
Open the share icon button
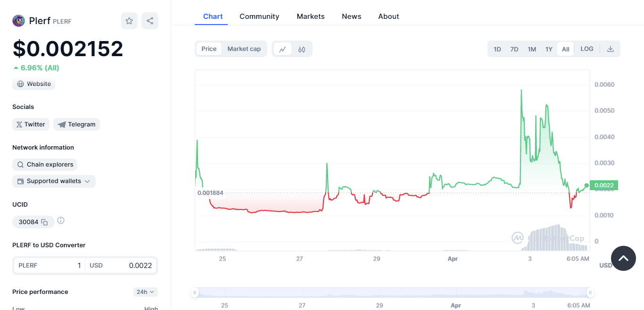tap(150, 21)
